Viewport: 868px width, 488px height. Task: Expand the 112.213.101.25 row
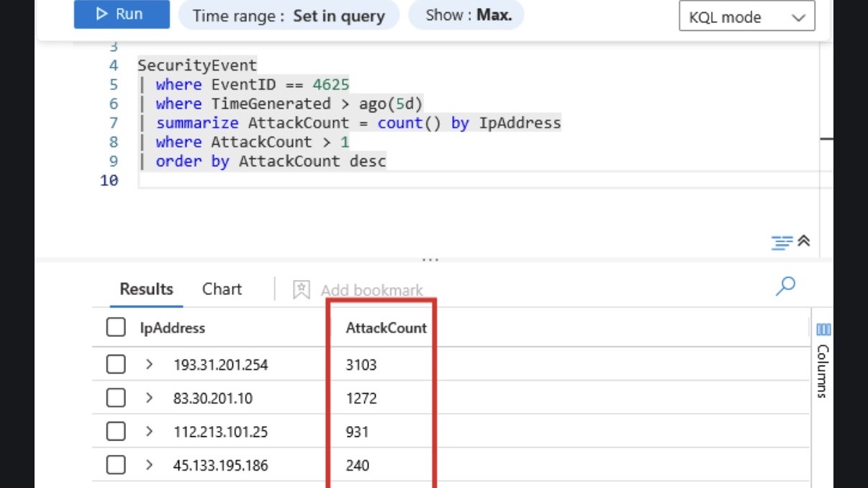point(149,432)
